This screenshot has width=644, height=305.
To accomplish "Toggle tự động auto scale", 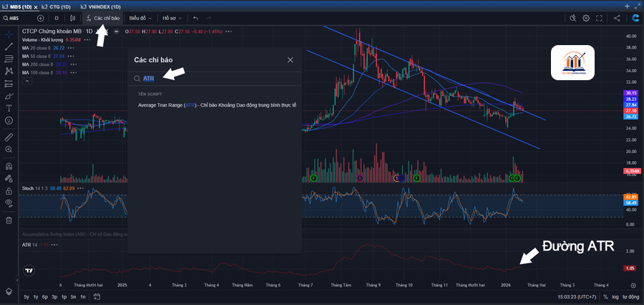I will (x=631, y=297).
